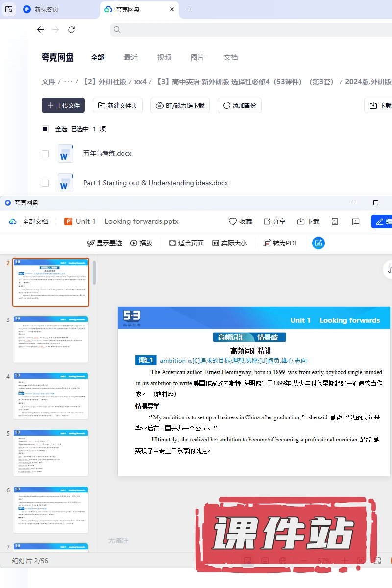The height and width of the screenshot is (588, 392).
Task: Click the 上传文件 upload button
Action: [63, 105]
